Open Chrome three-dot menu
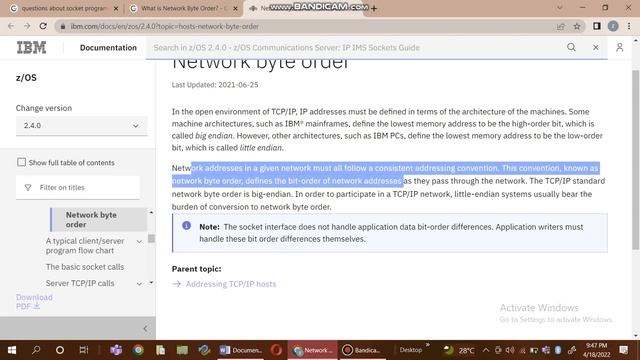Screen dimensions: 640x360 [629, 26]
